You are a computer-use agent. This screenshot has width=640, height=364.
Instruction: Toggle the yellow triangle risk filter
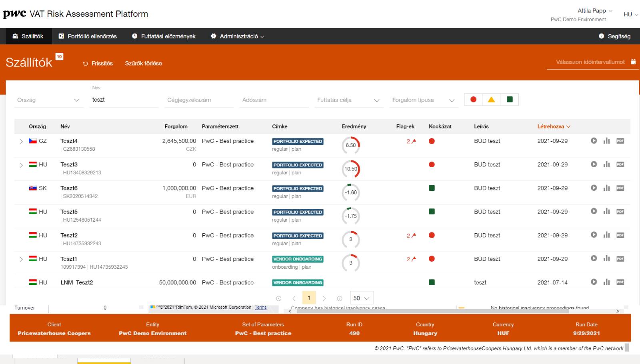[x=491, y=100]
